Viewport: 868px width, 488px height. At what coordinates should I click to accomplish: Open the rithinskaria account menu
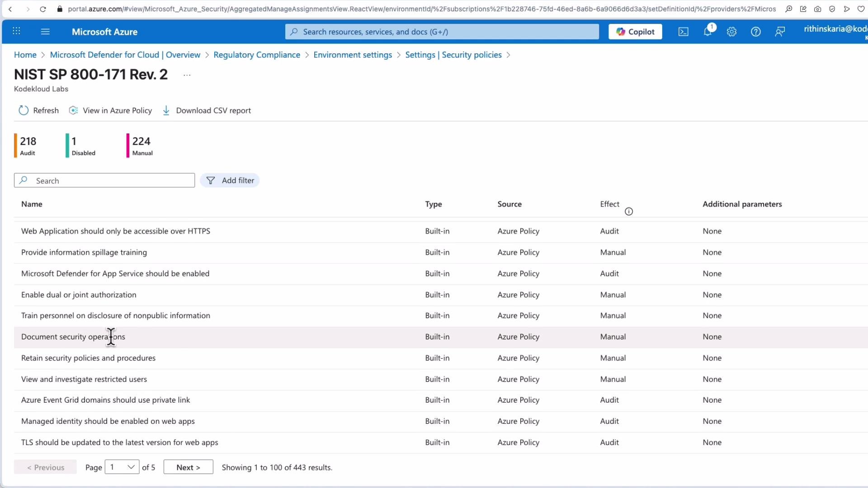835,32
